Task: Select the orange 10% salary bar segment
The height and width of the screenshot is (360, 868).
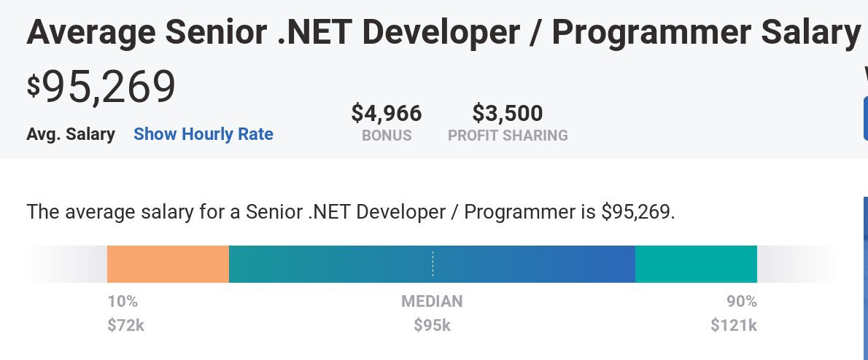Action: pyautogui.click(x=168, y=265)
